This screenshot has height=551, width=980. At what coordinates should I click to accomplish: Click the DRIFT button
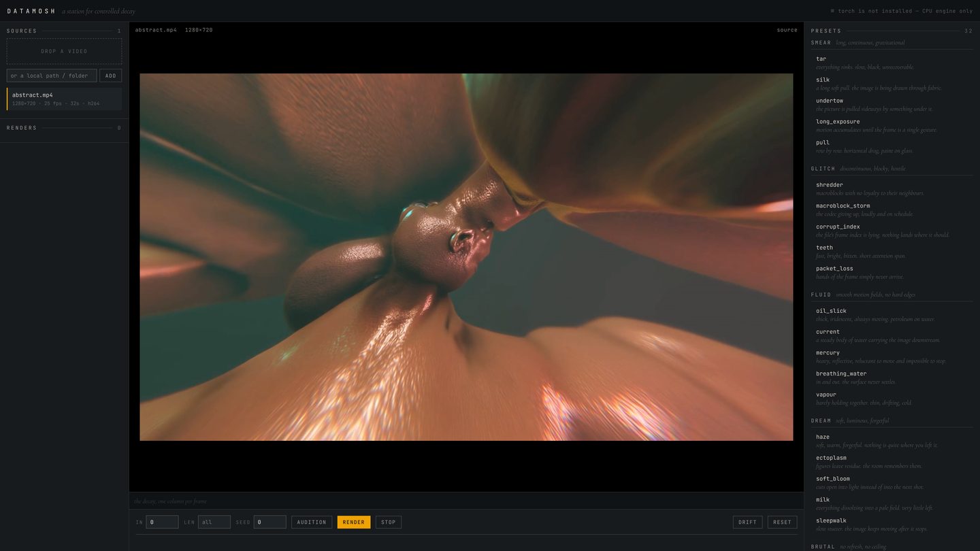pyautogui.click(x=747, y=522)
